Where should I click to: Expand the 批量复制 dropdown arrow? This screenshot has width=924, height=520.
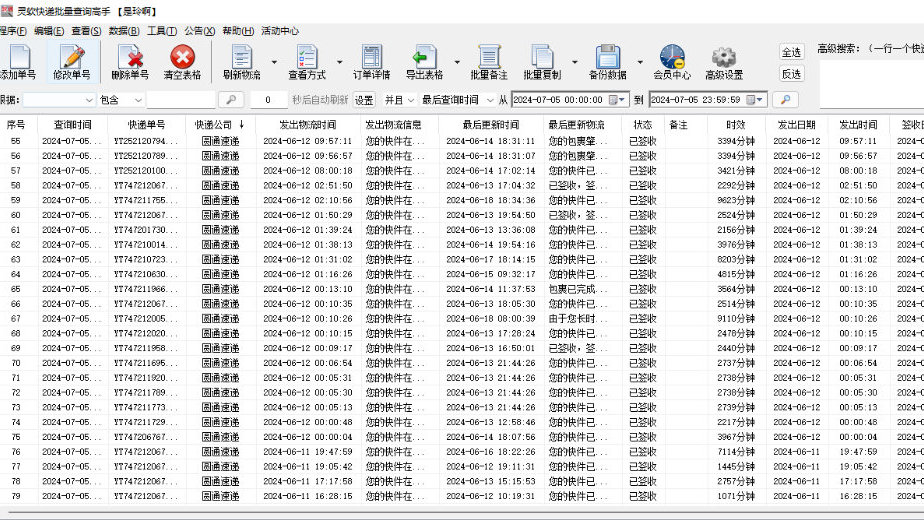[x=575, y=62]
